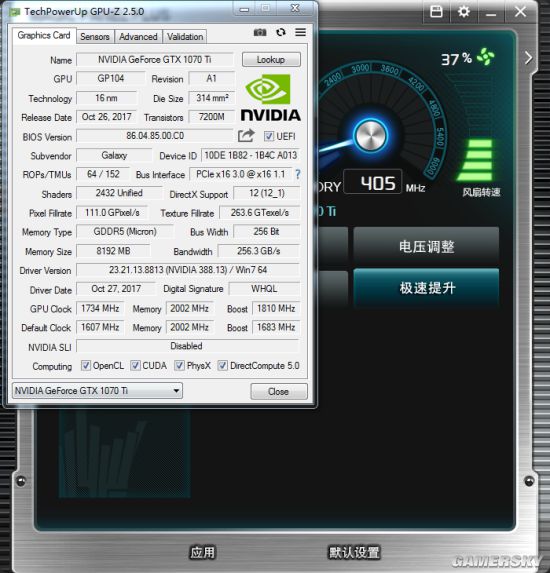The width and height of the screenshot is (550, 573).
Task: Click the green fan speed level bars
Action: click(x=475, y=159)
